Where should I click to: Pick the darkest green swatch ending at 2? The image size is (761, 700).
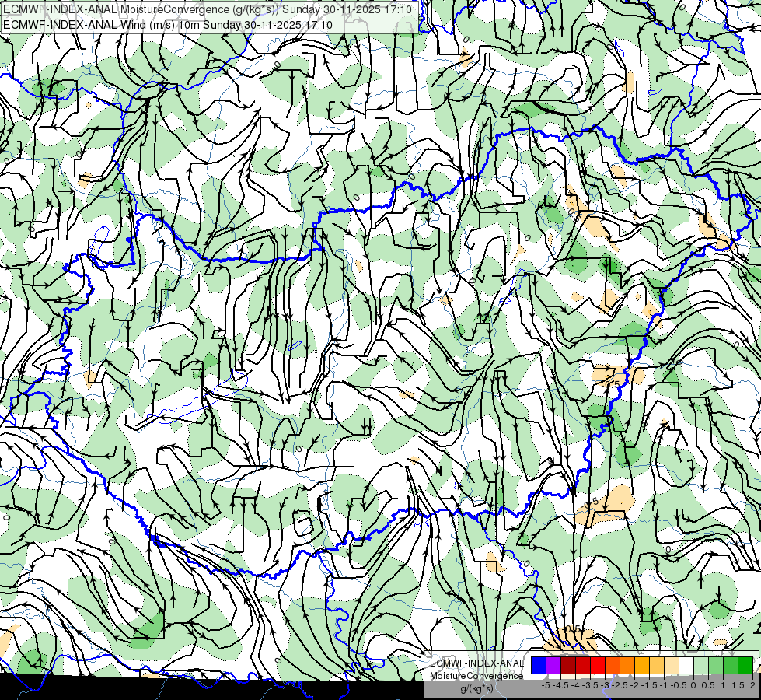pos(745,666)
